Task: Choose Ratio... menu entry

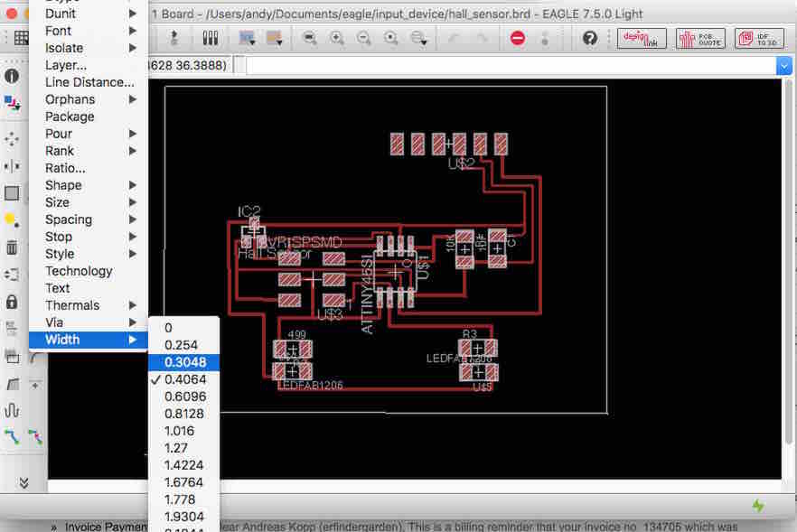Action: [x=89, y=168]
